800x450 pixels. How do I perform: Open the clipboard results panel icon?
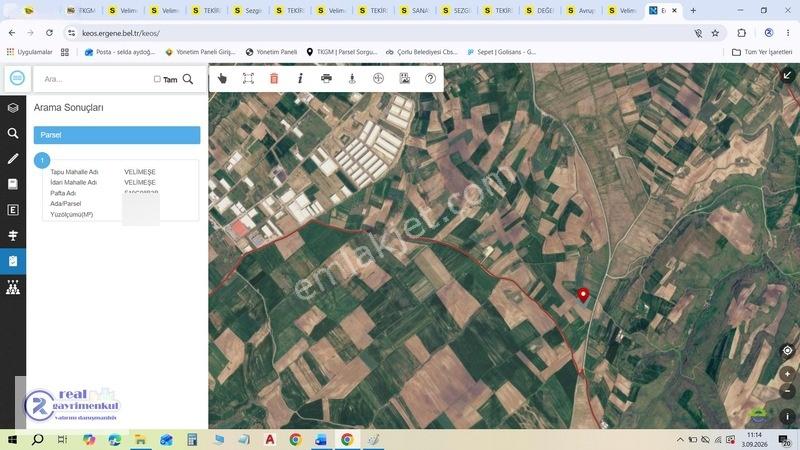[x=13, y=261]
